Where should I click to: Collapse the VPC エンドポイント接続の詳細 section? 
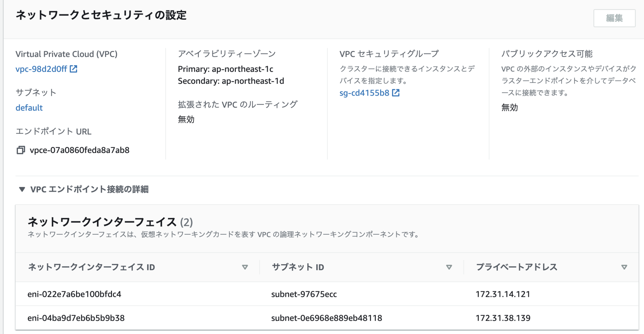(x=21, y=189)
